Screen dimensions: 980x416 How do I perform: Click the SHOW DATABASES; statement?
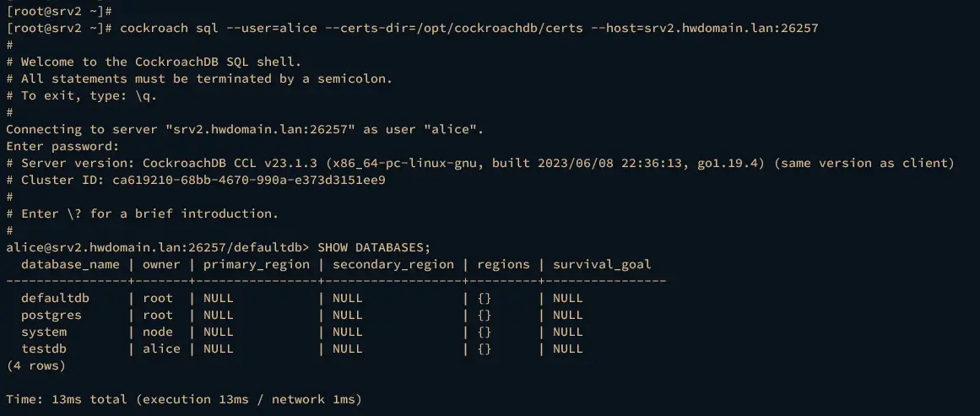(375, 247)
